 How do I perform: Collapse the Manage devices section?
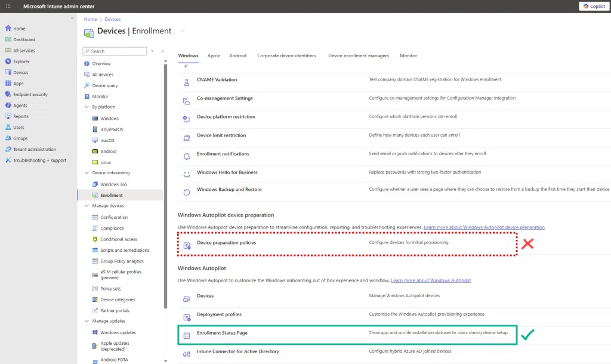coord(88,206)
